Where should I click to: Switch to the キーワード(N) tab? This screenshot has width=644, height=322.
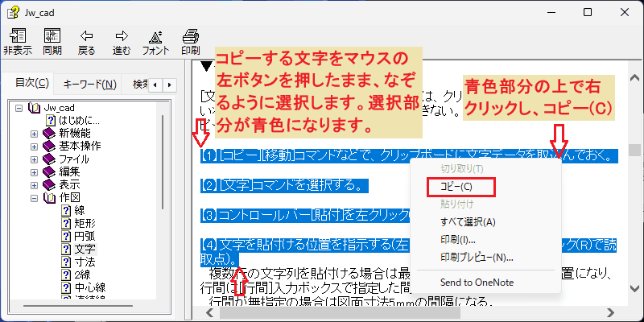[x=89, y=85]
